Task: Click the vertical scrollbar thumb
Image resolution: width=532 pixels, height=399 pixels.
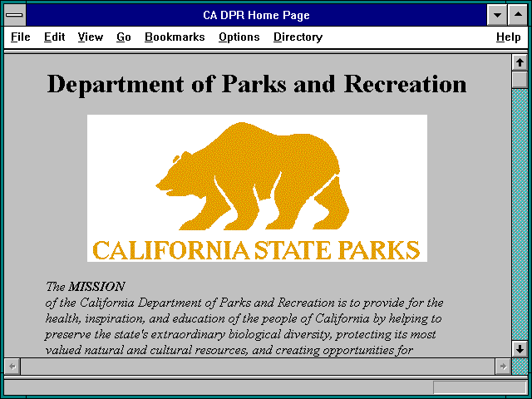Action: click(520, 80)
